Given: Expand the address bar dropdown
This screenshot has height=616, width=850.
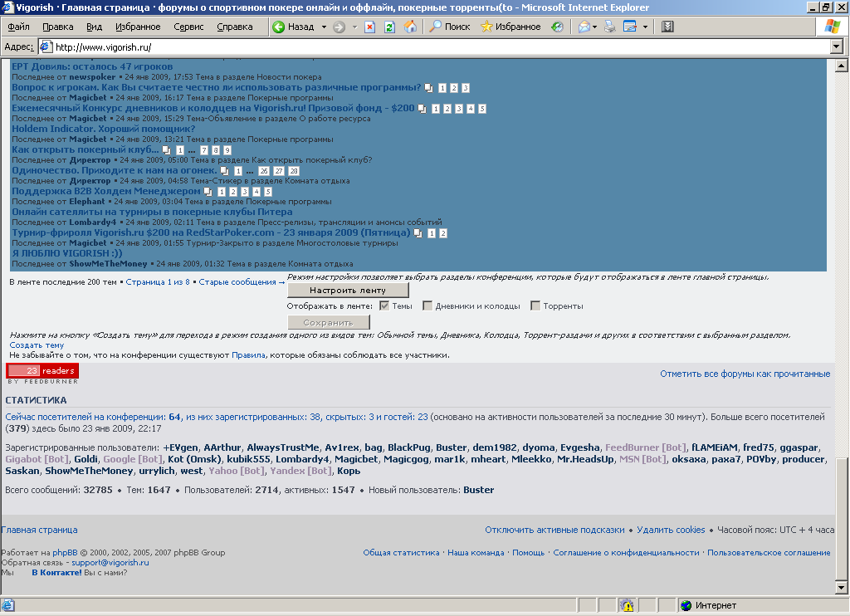Looking at the screenshot, I should click(x=836, y=47).
